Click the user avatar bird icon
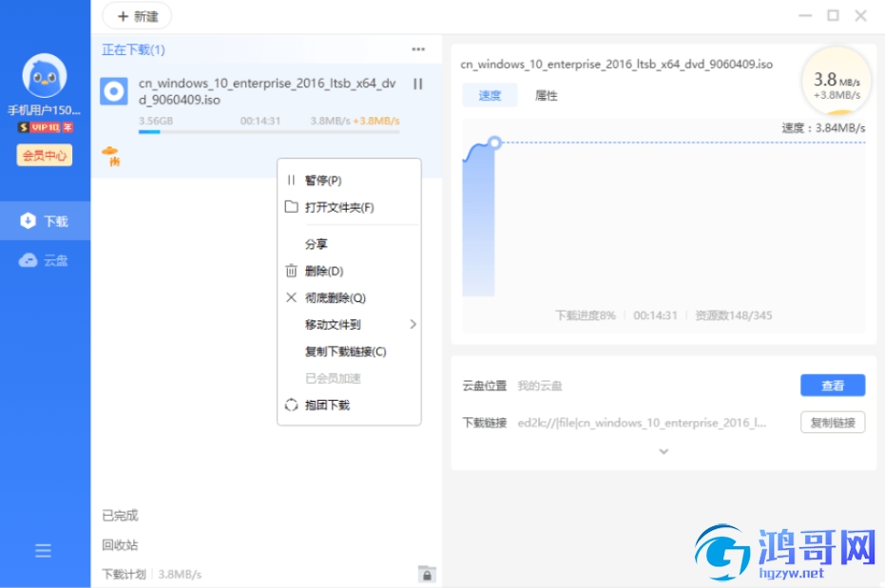The width and height of the screenshot is (885, 588). (45, 76)
